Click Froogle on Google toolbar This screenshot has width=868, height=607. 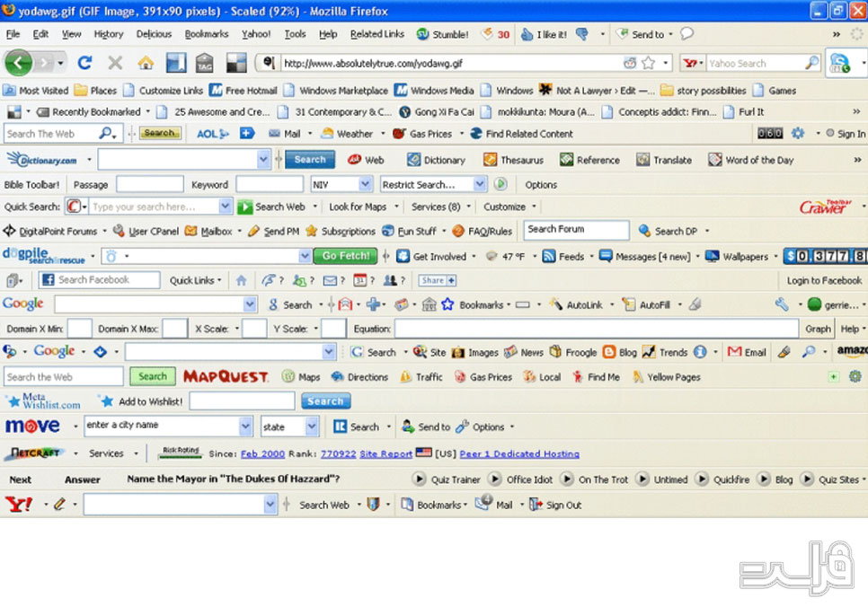coord(573,353)
